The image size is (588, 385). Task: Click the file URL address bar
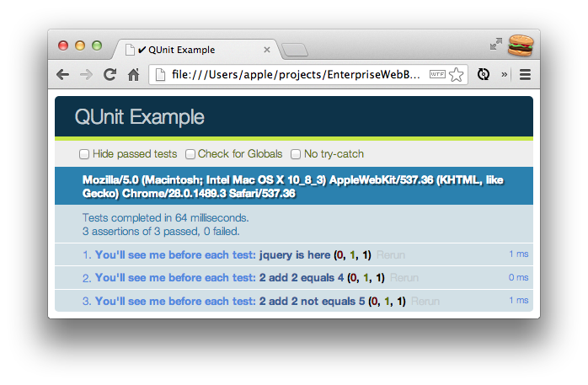(295, 75)
